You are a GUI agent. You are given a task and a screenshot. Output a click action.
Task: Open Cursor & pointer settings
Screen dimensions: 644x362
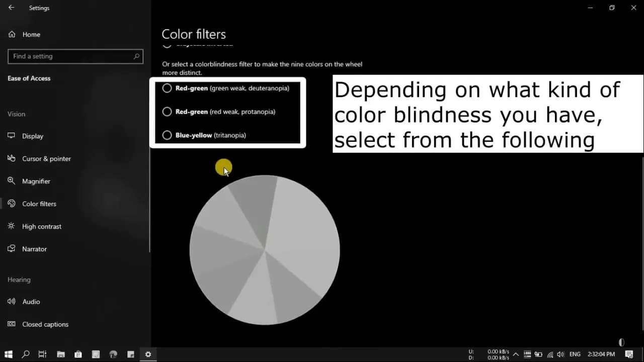coord(46,159)
